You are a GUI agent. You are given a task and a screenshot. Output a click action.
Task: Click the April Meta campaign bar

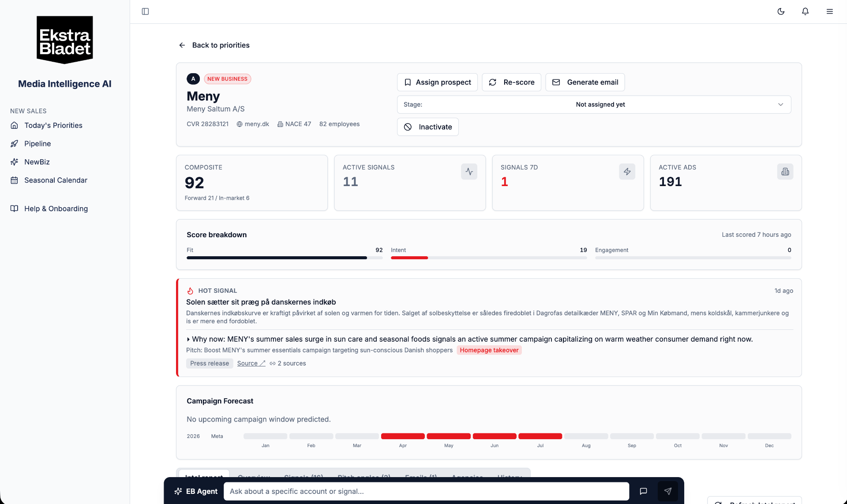point(403,437)
